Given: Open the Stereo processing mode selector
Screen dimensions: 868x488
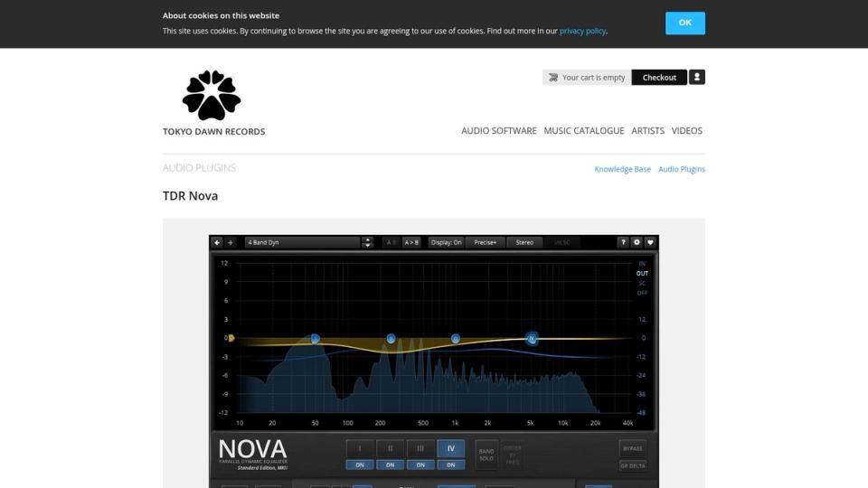Looking at the screenshot, I should (x=524, y=242).
